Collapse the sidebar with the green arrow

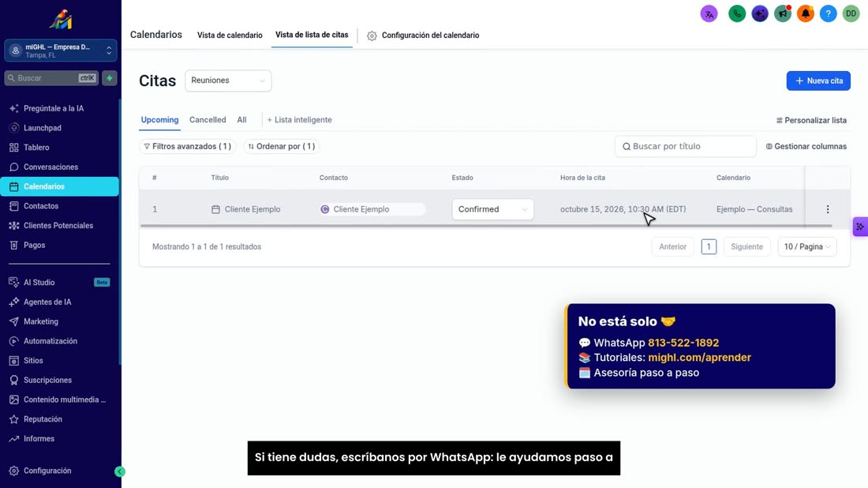(x=120, y=471)
